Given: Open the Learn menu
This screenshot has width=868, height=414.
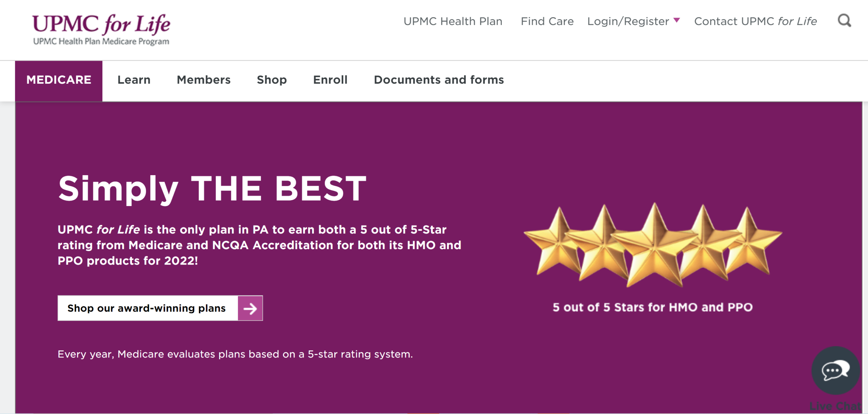Looking at the screenshot, I should coord(134,80).
